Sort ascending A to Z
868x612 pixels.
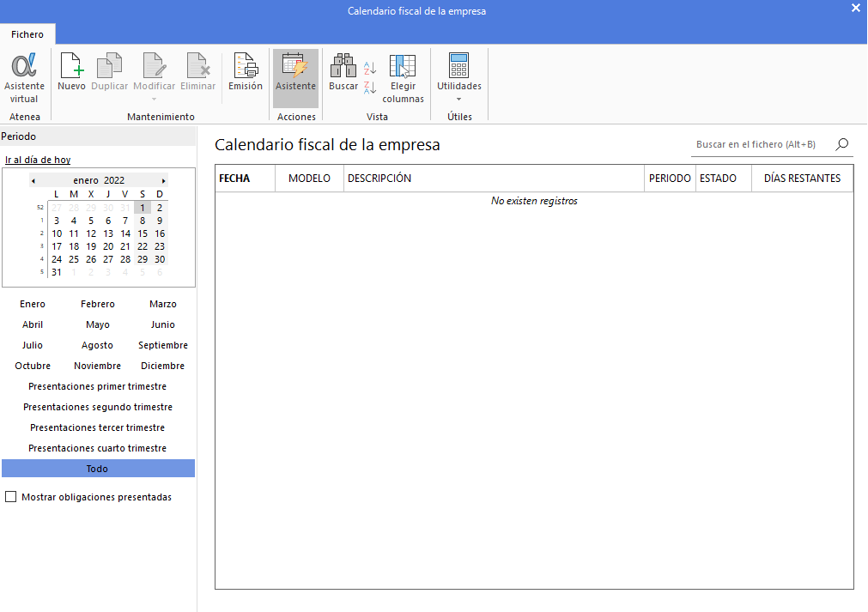coord(370,68)
